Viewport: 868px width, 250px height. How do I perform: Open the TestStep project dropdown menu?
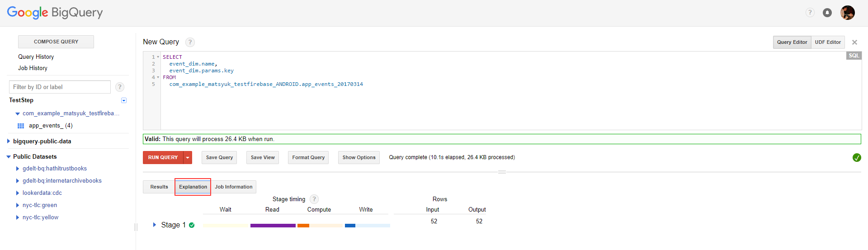pyautogui.click(x=124, y=100)
